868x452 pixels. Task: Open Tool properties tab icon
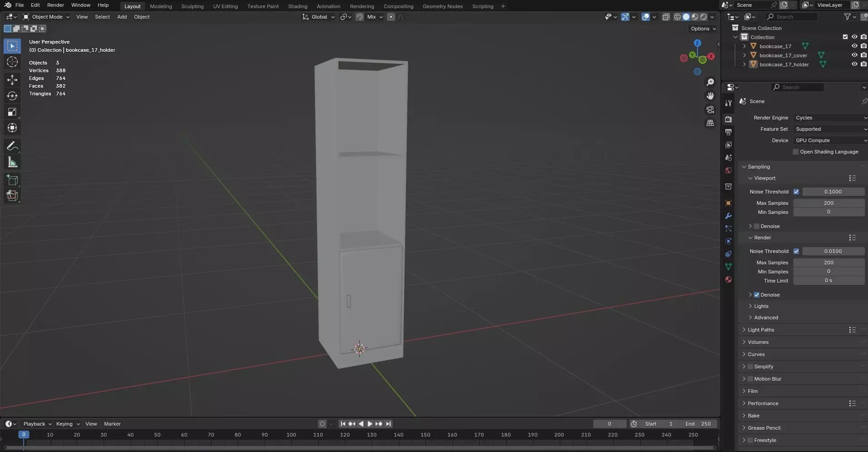pos(728,103)
